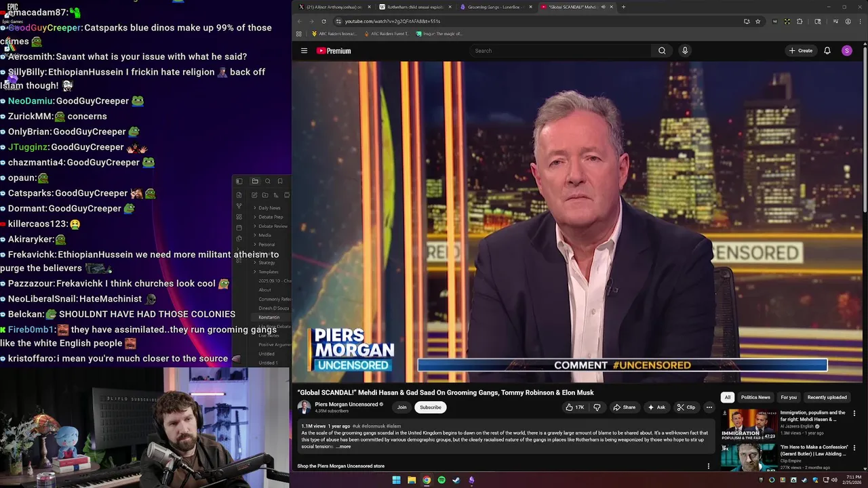Switch to Grooming Gangs LonerBox tab
868x488 pixels.
[x=497, y=7]
